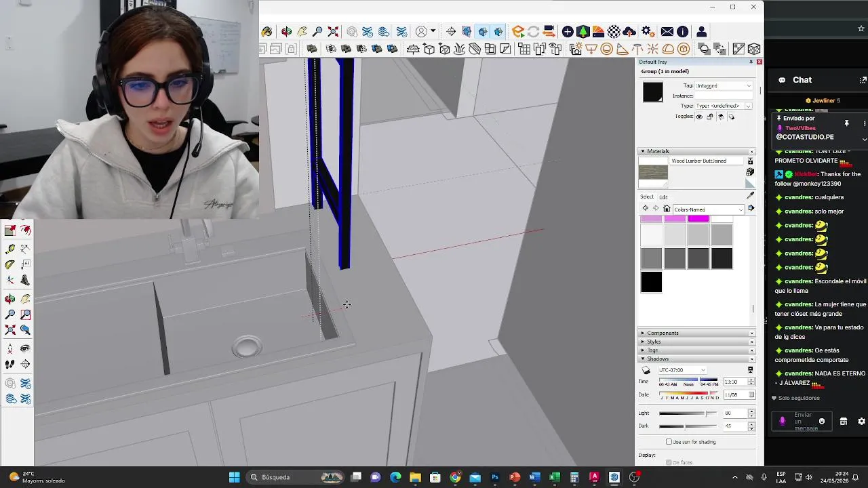Screen dimensions: 868x488
Task: Open the Tag dropdown showing Untagged
Action: [x=724, y=86]
